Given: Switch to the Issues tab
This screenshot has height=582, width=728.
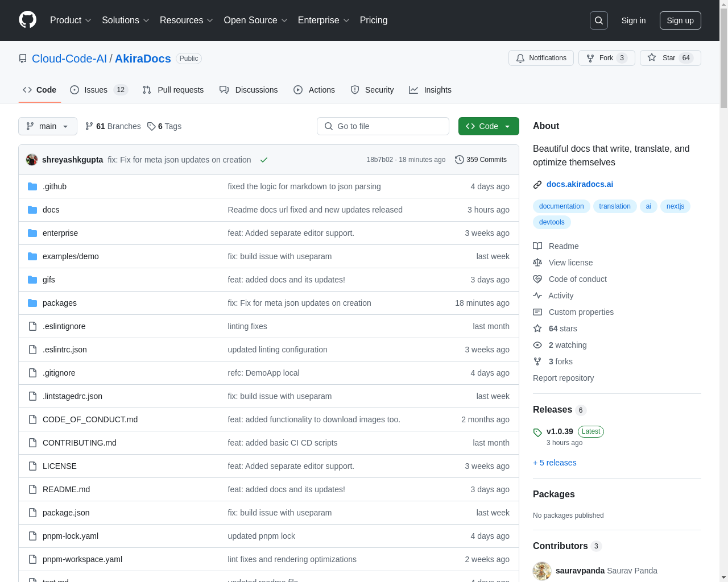Looking at the screenshot, I should (x=99, y=90).
